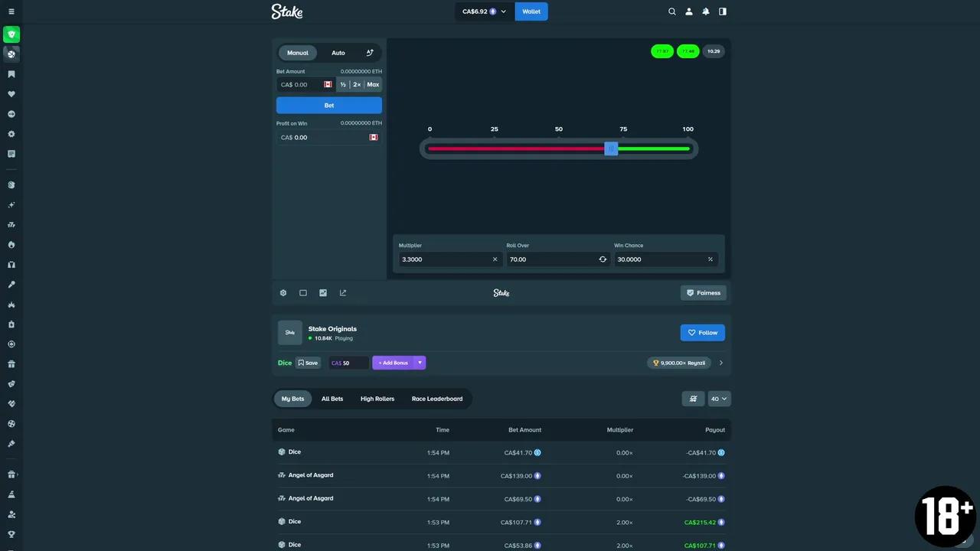This screenshot has height=551, width=980.
Task: Click the Fairness button
Action: pos(704,292)
